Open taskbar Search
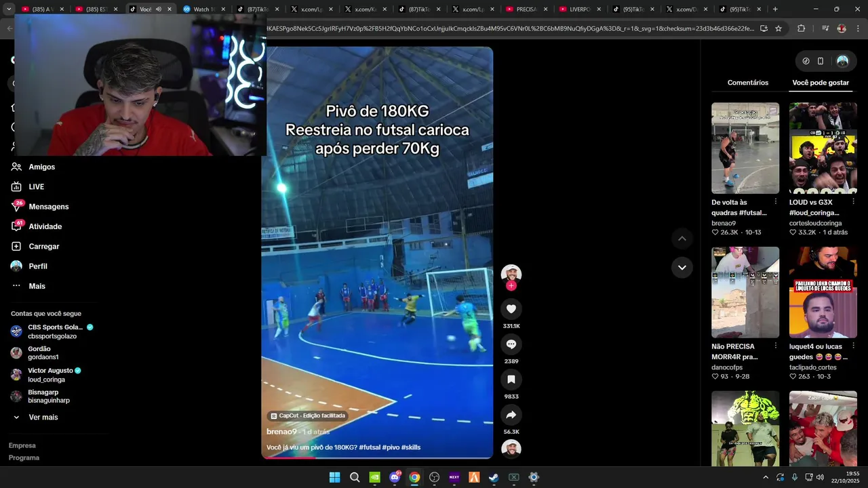Image resolution: width=868 pixels, height=488 pixels. pyautogui.click(x=355, y=477)
